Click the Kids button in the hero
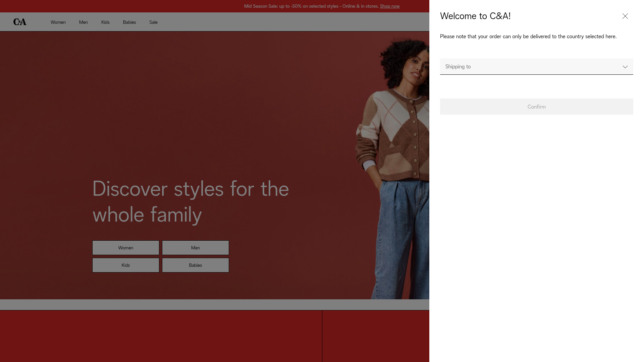Viewport: 644px width, 362px height. point(125,265)
